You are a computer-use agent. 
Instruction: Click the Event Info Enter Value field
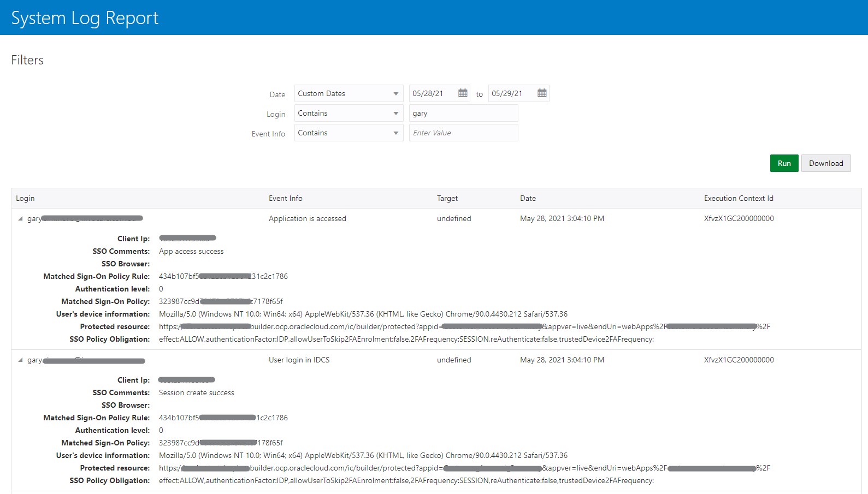click(463, 133)
